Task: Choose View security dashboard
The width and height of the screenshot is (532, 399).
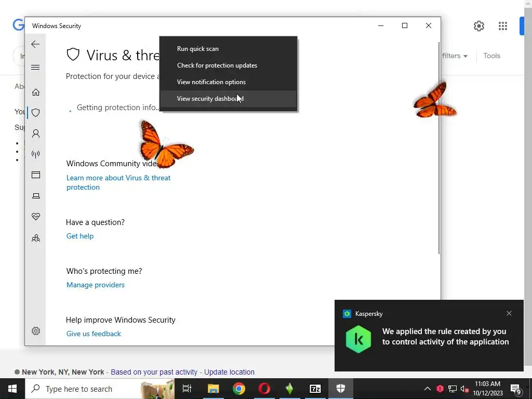Action: tap(228, 99)
